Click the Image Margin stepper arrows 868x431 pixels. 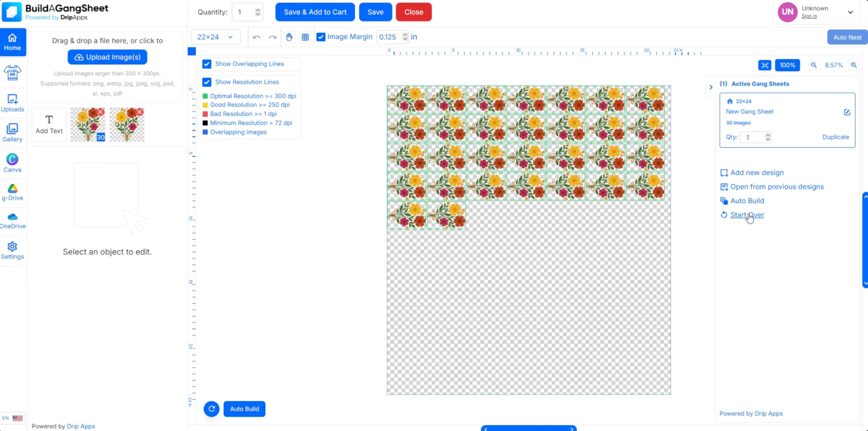[405, 37]
